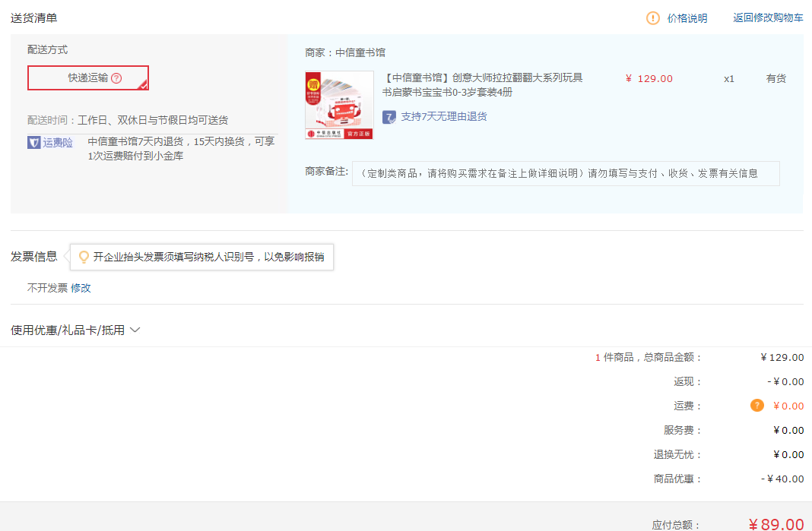Open the product thumbnail image

[339, 105]
